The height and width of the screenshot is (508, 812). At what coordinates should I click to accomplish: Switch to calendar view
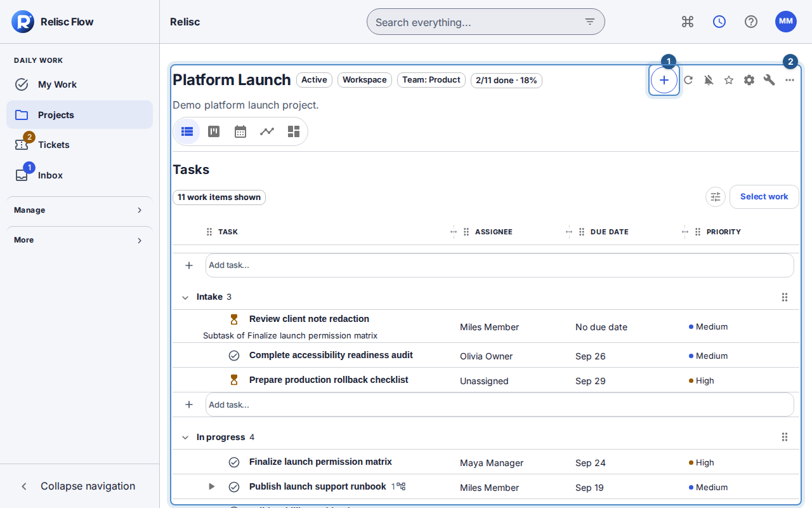pyautogui.click(x=240, y=131)
